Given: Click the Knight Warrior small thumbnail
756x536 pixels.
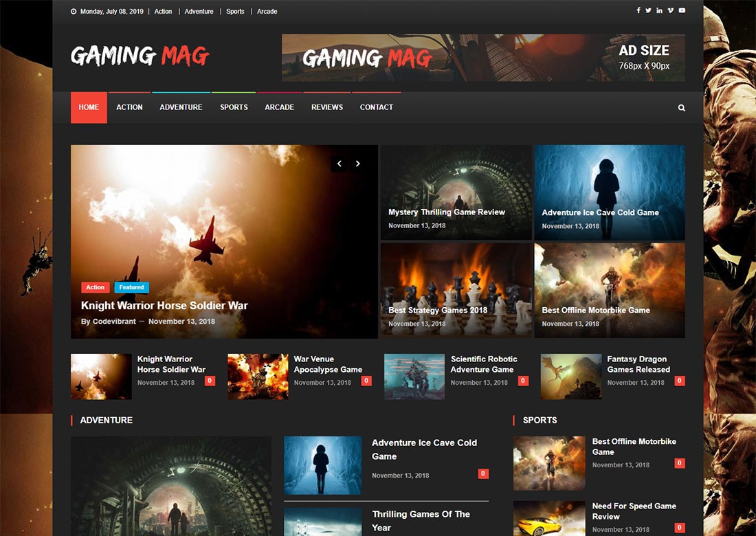Looking at the screenshot, I should 101,377.
